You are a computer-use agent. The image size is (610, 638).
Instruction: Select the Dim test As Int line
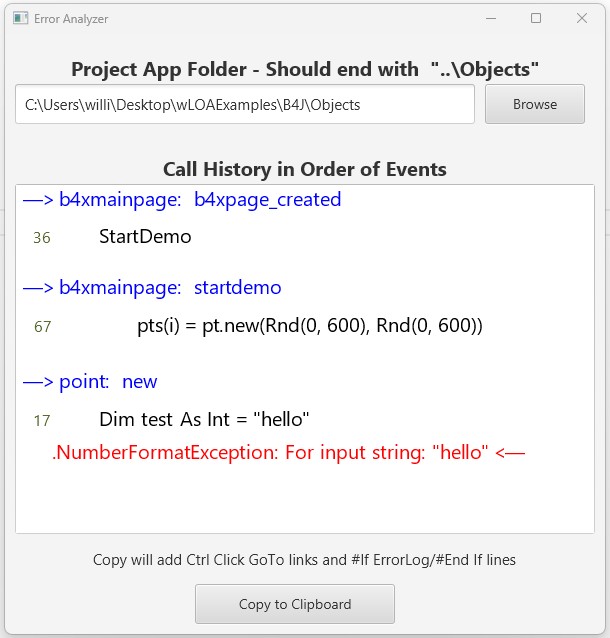coord(204,419)
